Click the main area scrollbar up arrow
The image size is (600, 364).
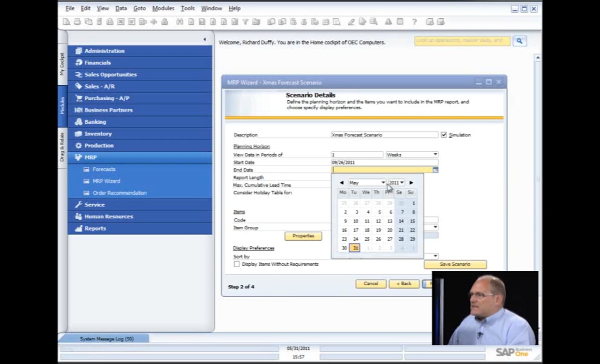pos(538,57)
